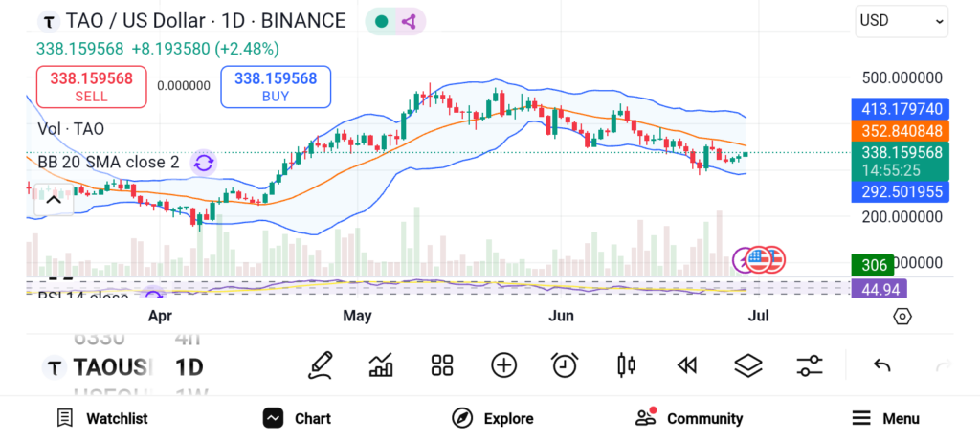This screenshot has width=980, height=441.
Task: Create an alert with the alarm clock icon
Action: [565, 364]
